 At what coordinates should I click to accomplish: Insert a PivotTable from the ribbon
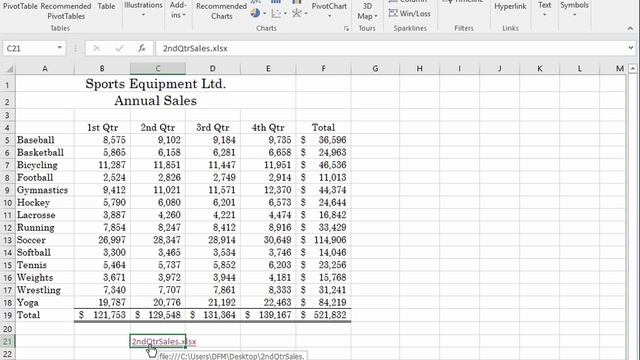tap(20, 6)
